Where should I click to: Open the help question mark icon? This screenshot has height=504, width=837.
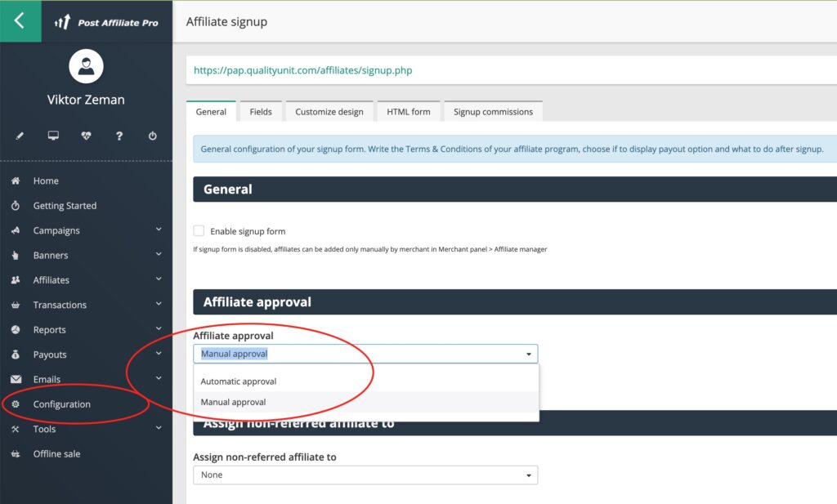pyautogui.click(x=119, y=136)
